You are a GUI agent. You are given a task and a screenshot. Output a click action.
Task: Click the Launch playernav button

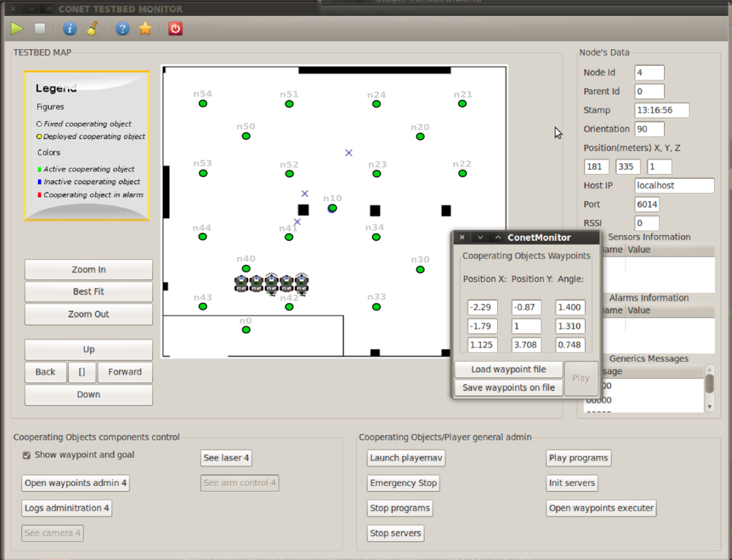click(x=405, y=458)
